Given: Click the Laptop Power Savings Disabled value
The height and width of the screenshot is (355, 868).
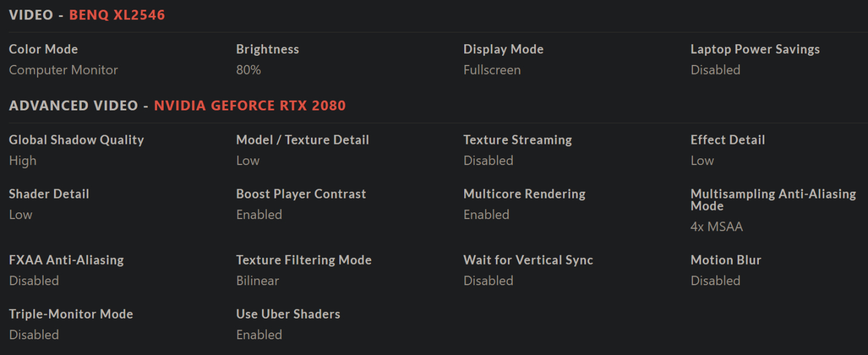Looking at the screenshot, I should 715,70.
